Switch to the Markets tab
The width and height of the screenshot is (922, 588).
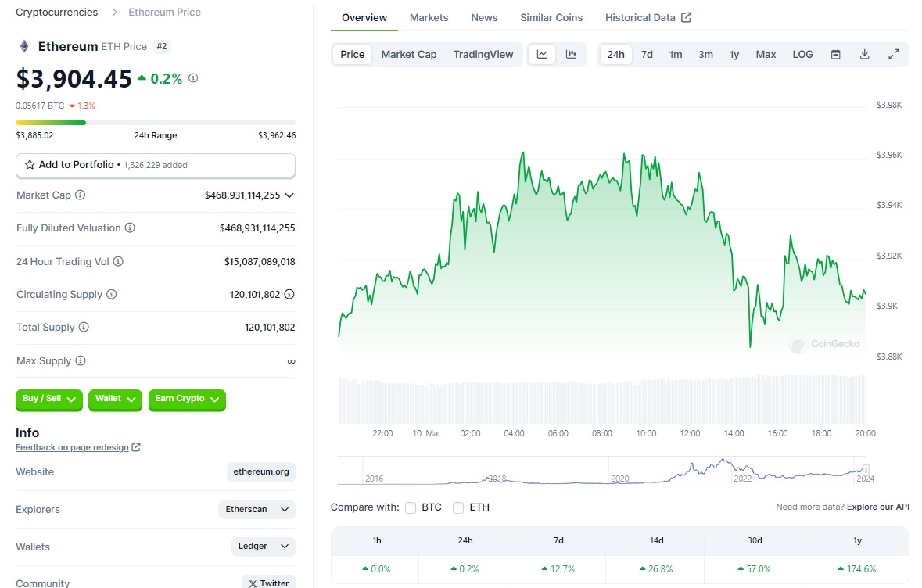coord(429,18)
